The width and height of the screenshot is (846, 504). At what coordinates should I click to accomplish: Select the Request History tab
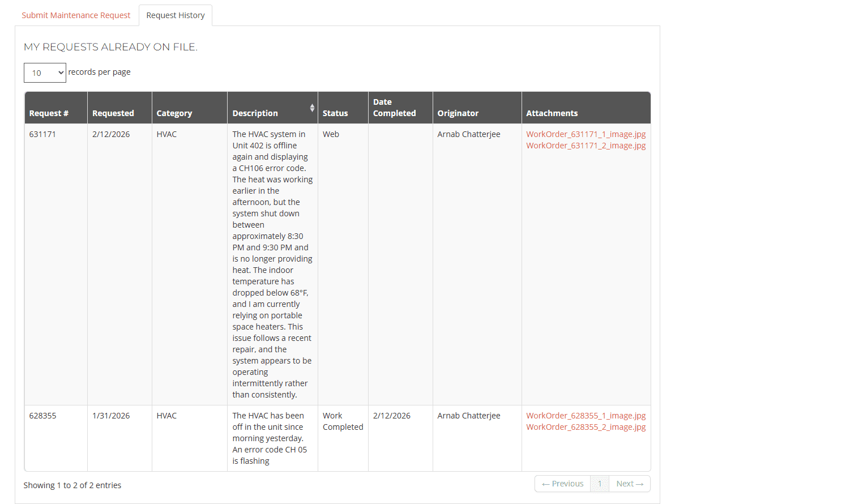(176, 15)
